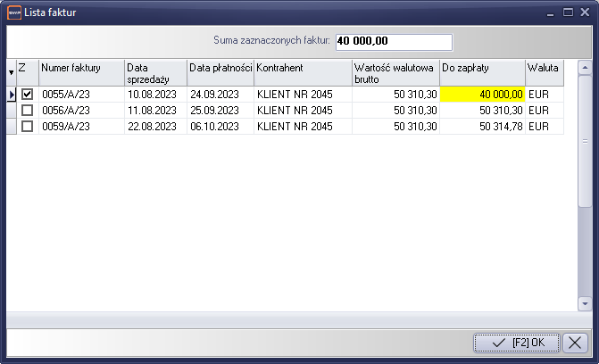Image resolution: width=599 pixels, height=364 pixels.
Task: Select Do zapłaty cell showing 50 314,78
Action: (483, 127)
